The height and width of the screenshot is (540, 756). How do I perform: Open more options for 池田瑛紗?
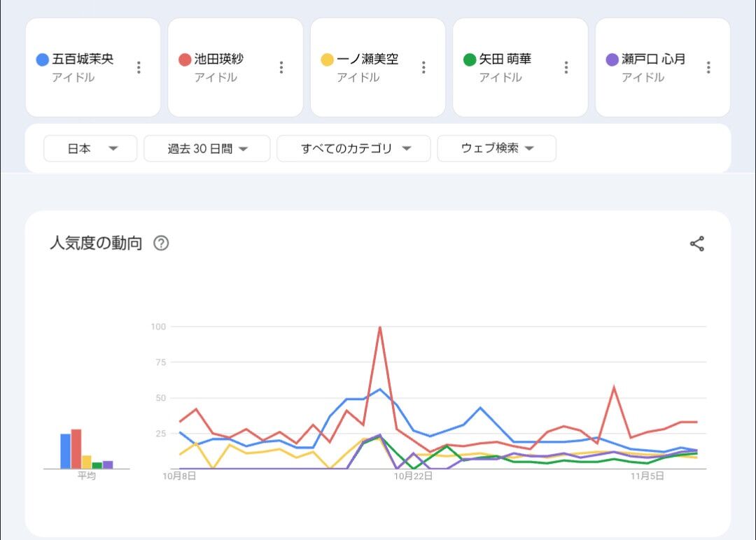281,67
